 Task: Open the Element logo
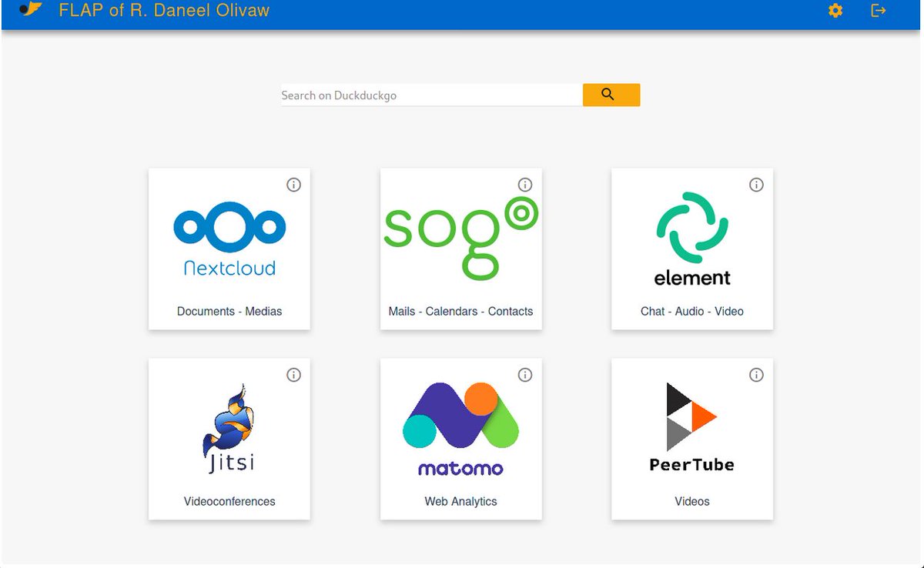(692, 239)
